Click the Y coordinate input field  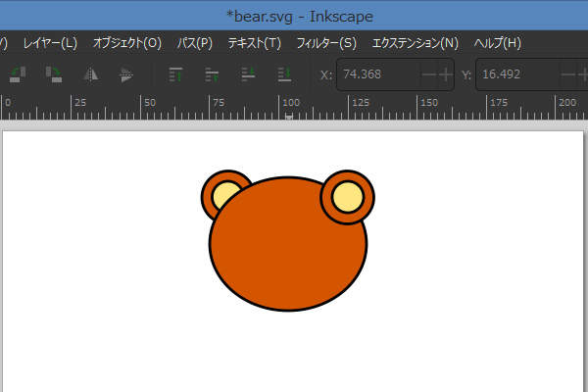[516, 75]
